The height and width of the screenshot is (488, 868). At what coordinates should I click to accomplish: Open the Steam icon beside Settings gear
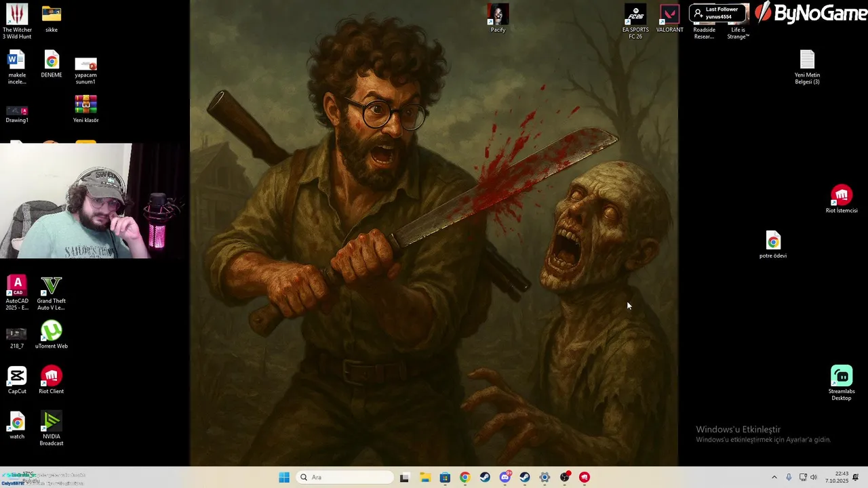[x=525, y=477]
